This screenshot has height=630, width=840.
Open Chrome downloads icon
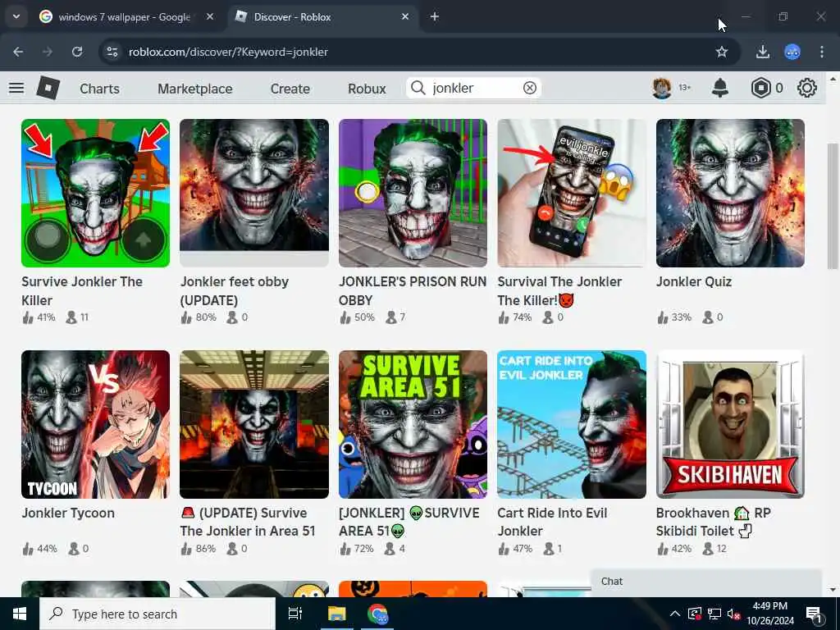762,52
